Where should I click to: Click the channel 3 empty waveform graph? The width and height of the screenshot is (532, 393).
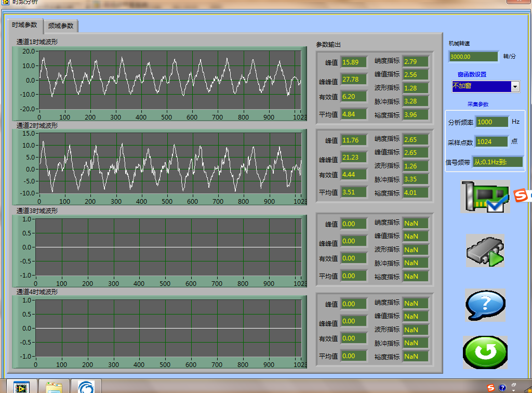tap(168, 247)
